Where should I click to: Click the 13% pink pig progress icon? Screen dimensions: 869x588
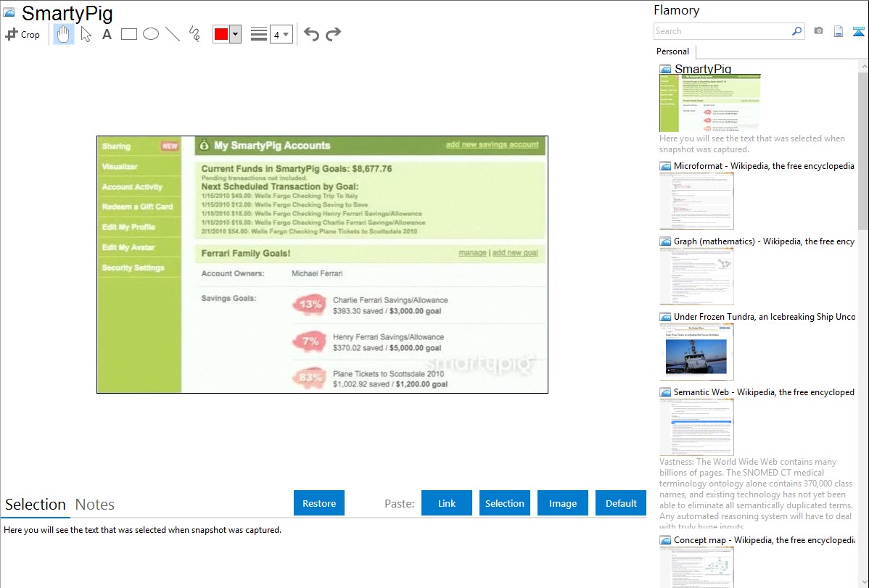[309, 305]
